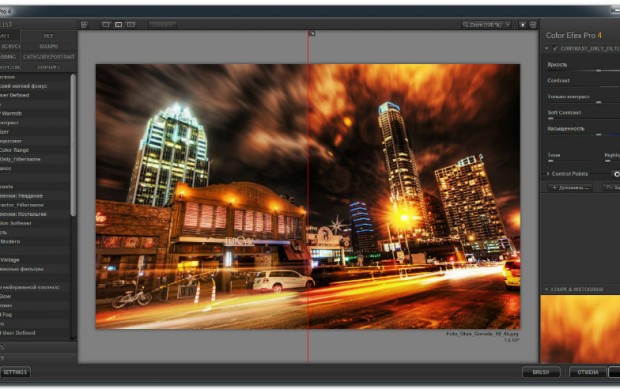
Task: Collapse the CONTRAST_ONLY filter section
Action: (546, 49)
